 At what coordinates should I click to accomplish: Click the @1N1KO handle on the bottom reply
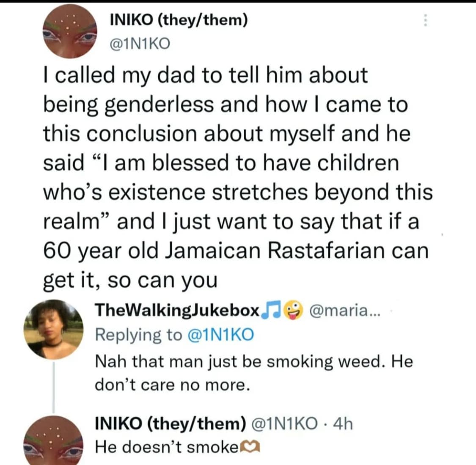tap(285, 423)
